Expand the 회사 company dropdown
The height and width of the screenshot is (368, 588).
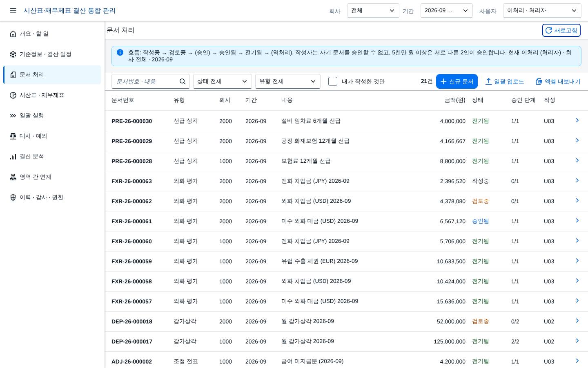point(373,11)
